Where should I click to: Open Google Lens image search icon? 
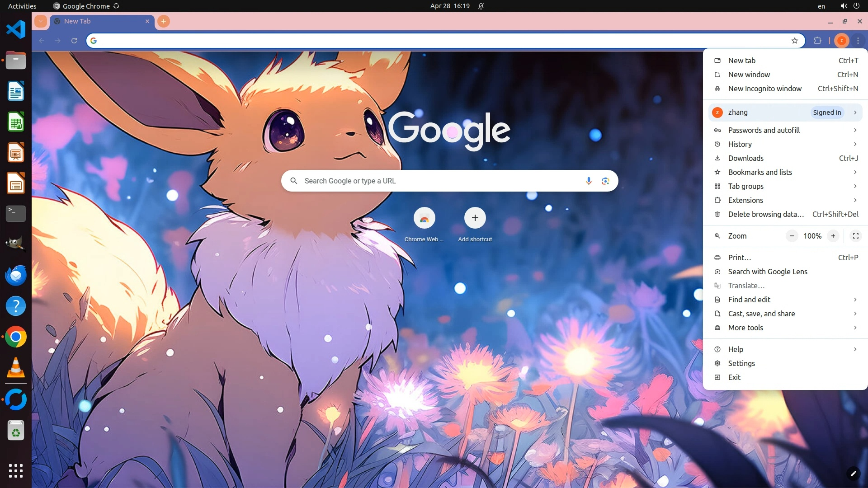pyautogui.click(x=605, y=181)
